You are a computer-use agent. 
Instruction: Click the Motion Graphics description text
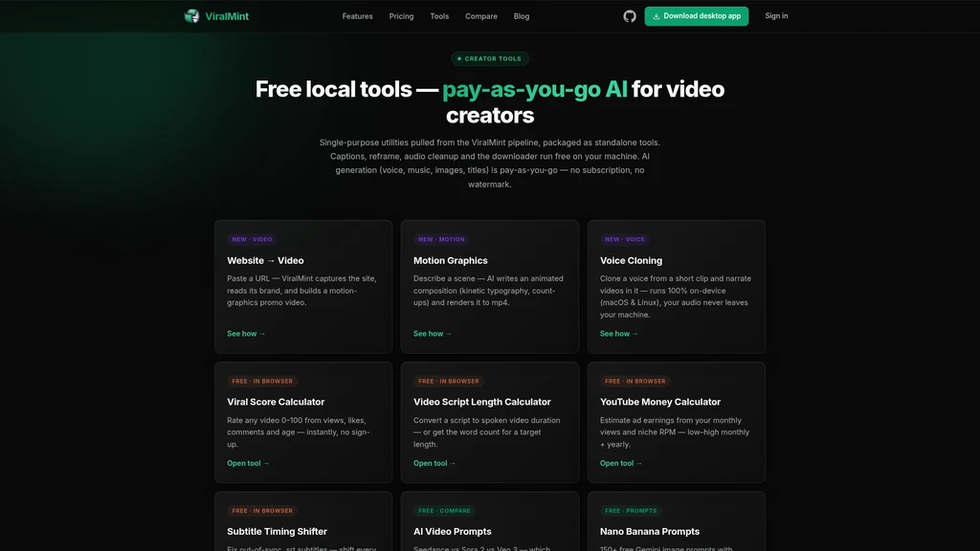(488, 291)
